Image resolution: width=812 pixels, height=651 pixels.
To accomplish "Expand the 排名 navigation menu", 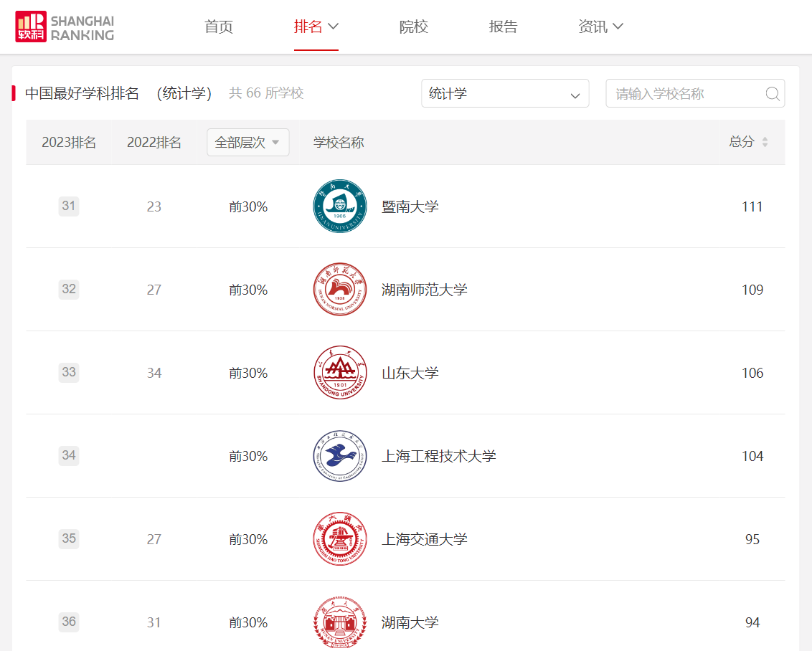I will tap(316, 27).
